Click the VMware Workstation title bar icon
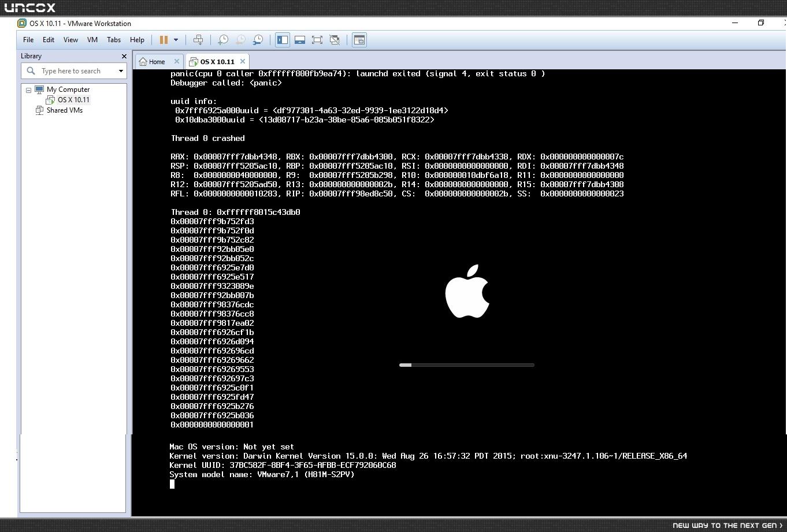The height and width of the screenshot is (532, 787). (x=22, y=23)
